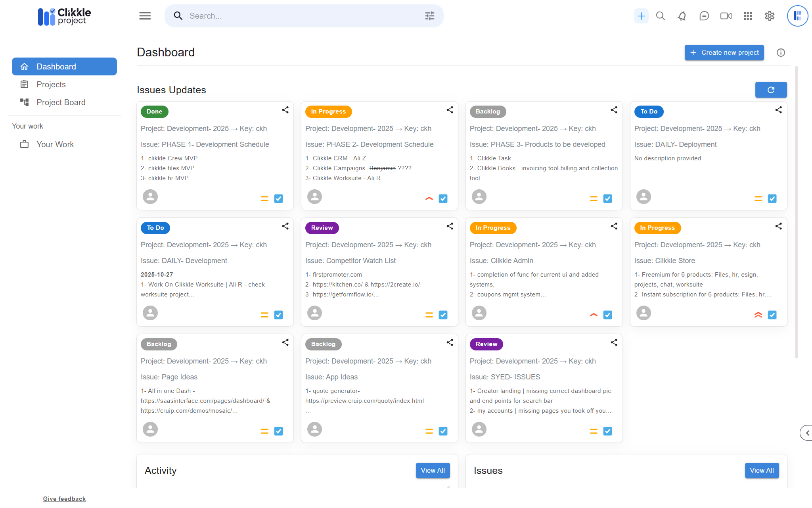Screen dimensions: 812x508
Task: Open notifications bell icon
Action: pyautogui.click(x=682, y=16)
